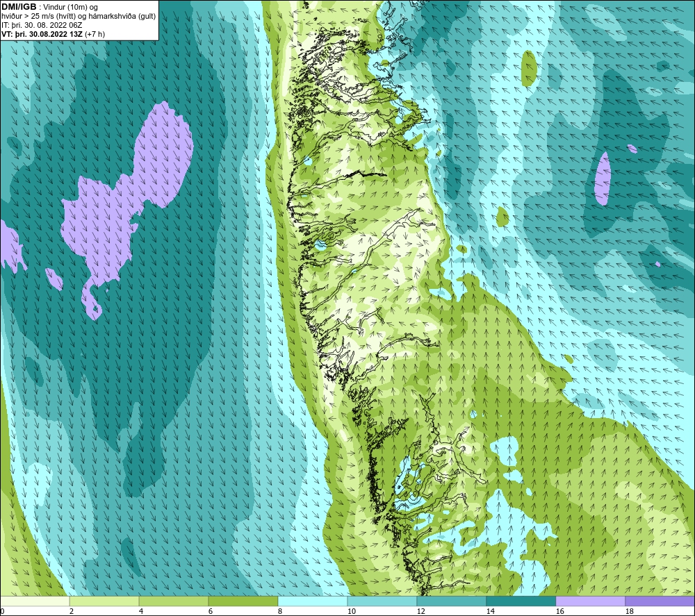
Task: Click the "VT: þri. 30.08.2022 13Z" valid time
Action: 41,34
